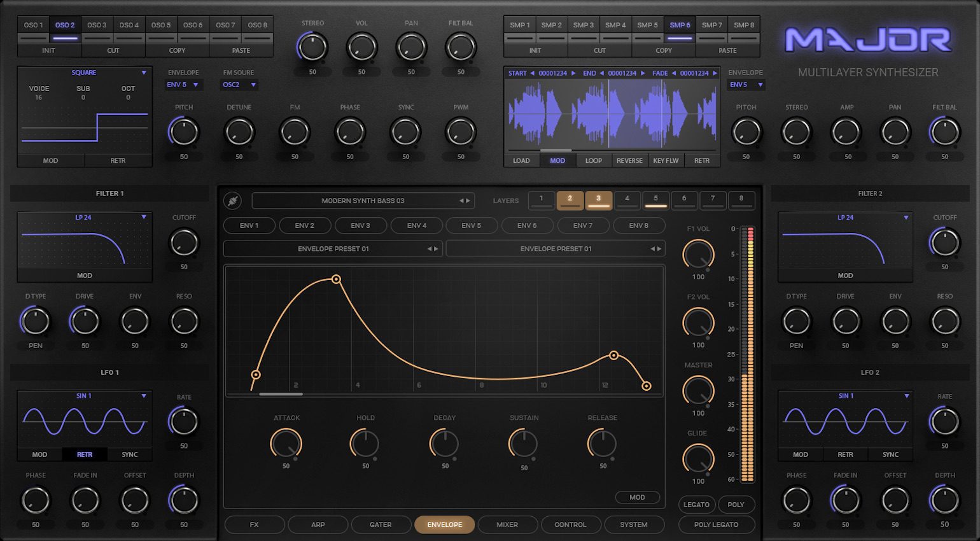The height and width of the screenshot is (541, 980).
Task: Toggle sample REVERSE mode
Action: click(629, 160)
